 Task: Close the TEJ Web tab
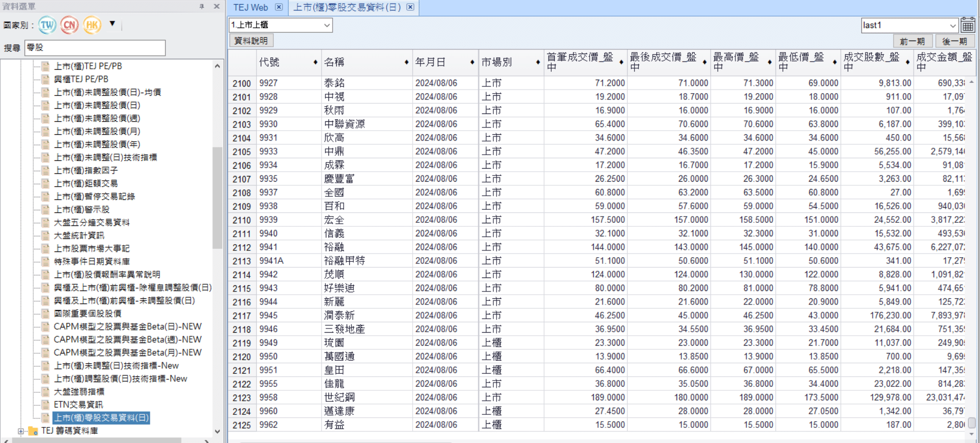[x=279, y=7]
